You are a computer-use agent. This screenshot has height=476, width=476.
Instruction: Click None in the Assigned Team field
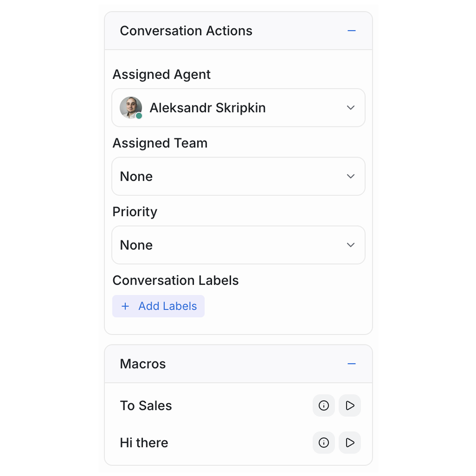click(136, 176)
